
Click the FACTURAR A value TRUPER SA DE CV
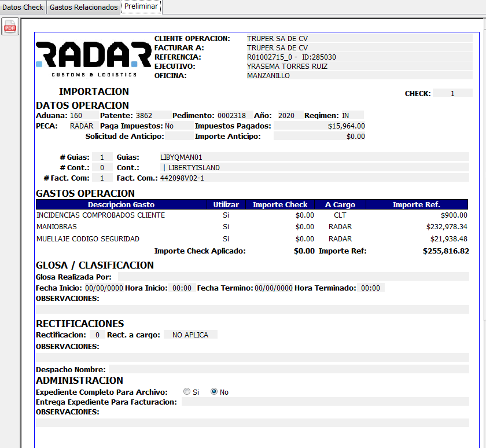coord(359,47)
